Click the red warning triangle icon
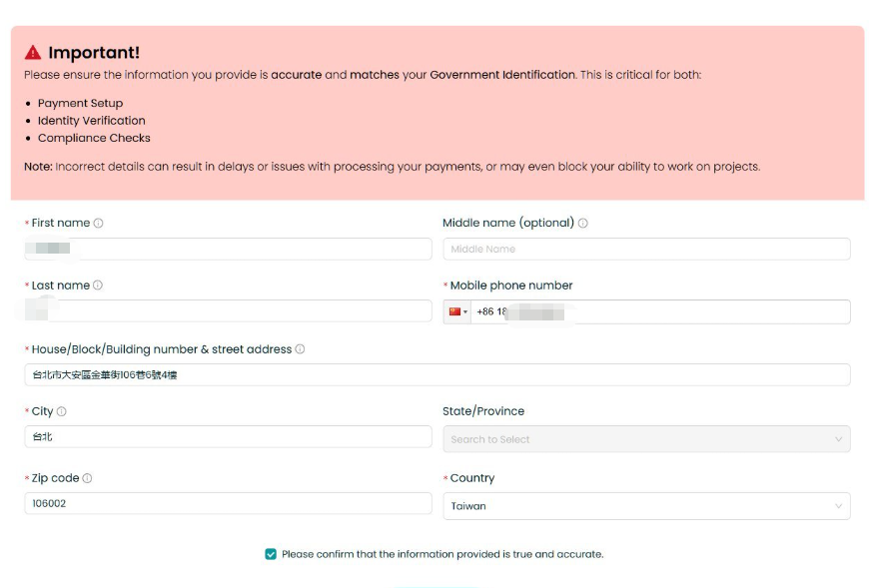 click(x=33, y=53)
